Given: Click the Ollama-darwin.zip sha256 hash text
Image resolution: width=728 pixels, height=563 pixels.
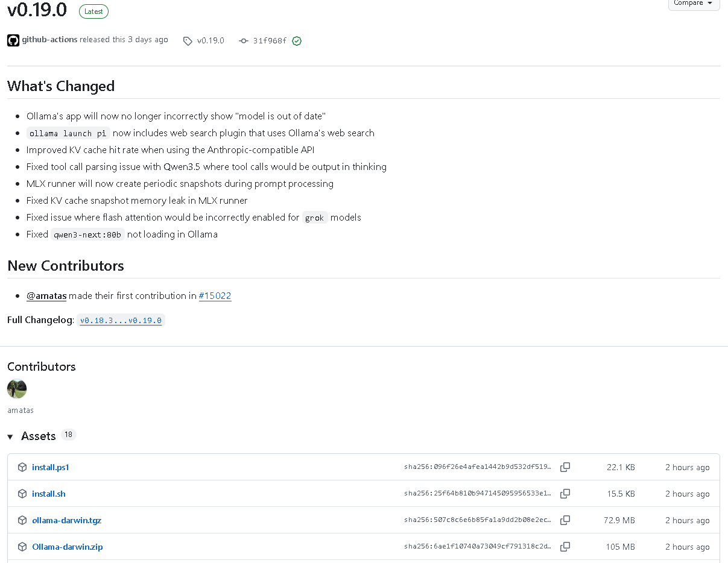Looking at the screenshot, I should pos(478,547).
